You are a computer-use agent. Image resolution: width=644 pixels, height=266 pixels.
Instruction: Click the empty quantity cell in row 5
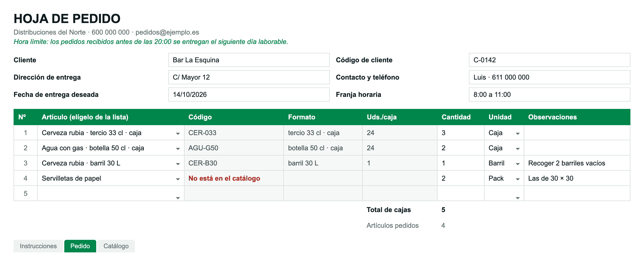coord(461,193)
